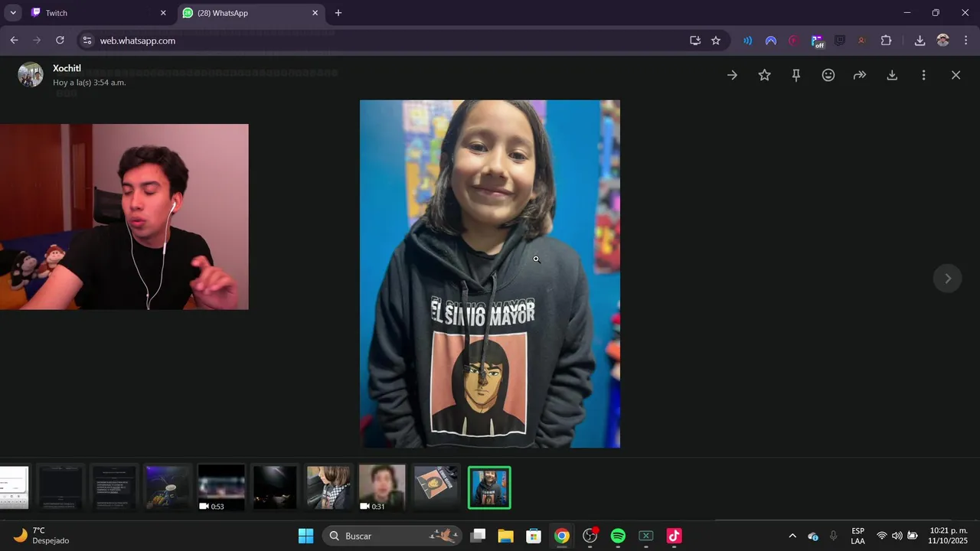This screenshot has width=980, height=551.
Task: Select the 0:53 video thumbnail
Action: click(221, 487)
